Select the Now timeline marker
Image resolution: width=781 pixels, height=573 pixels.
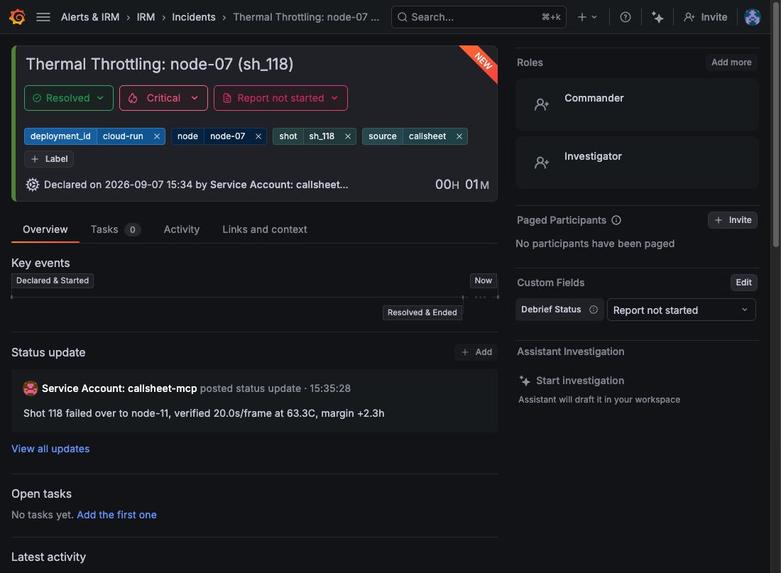click(x=483, y=281)
